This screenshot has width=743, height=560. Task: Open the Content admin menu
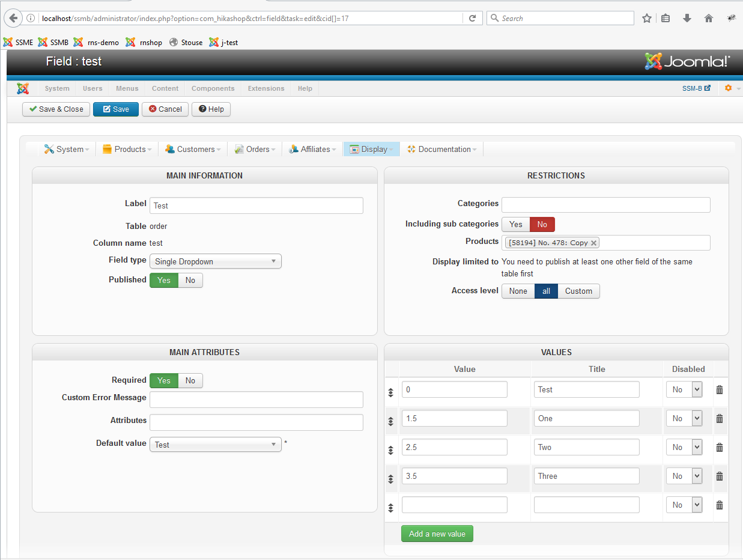click(x=165, y=88)
